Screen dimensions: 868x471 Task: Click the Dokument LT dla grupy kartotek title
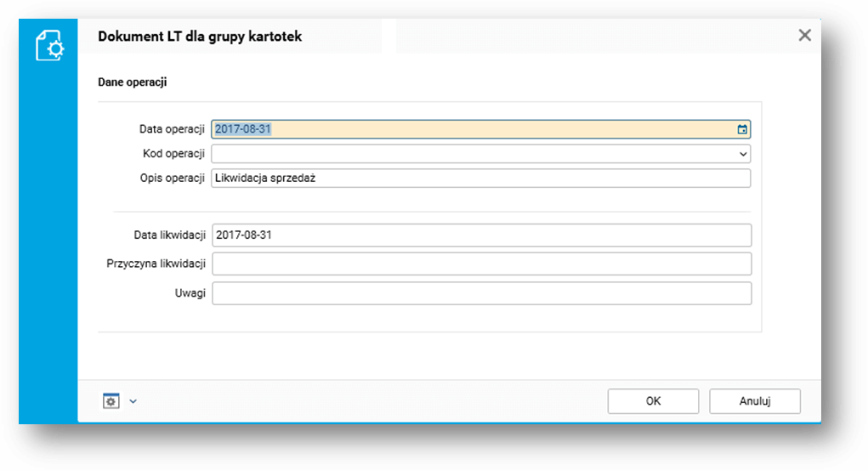click(200, 37)
